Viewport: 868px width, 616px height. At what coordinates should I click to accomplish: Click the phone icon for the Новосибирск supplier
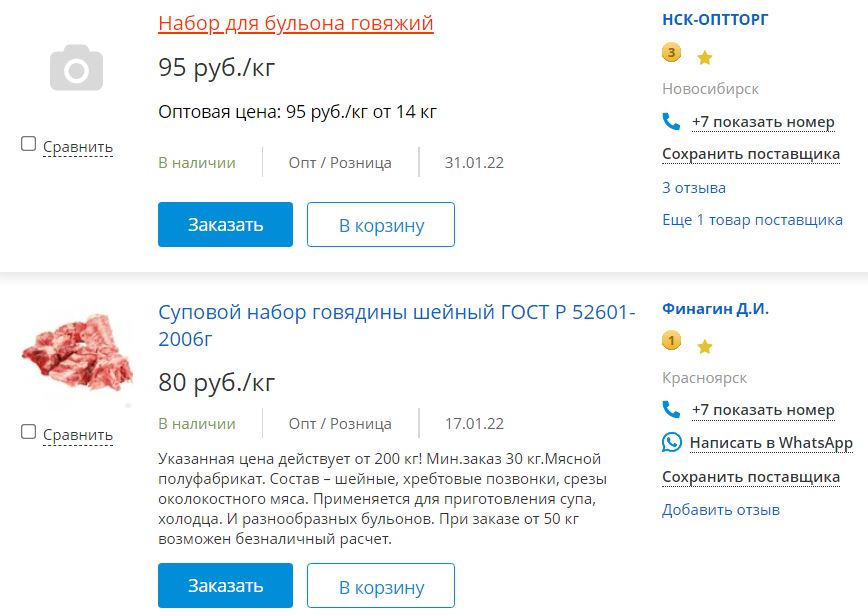point(671,121)
